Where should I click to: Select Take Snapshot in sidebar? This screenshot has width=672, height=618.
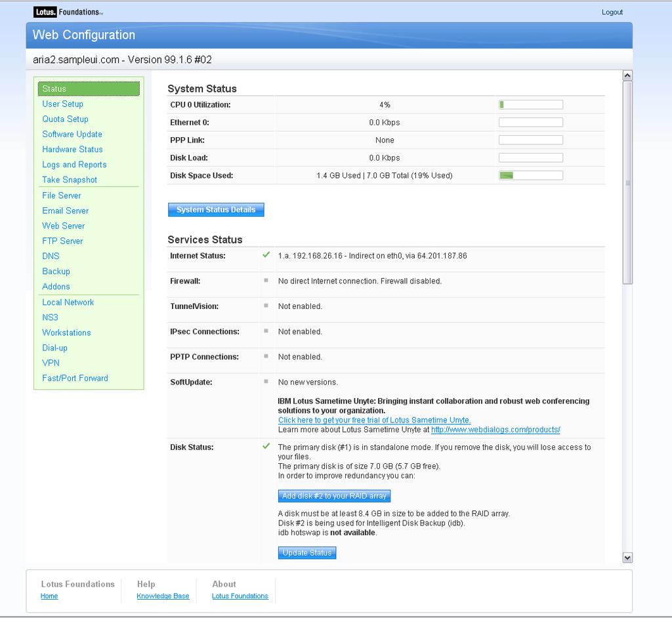pos(70,180)
